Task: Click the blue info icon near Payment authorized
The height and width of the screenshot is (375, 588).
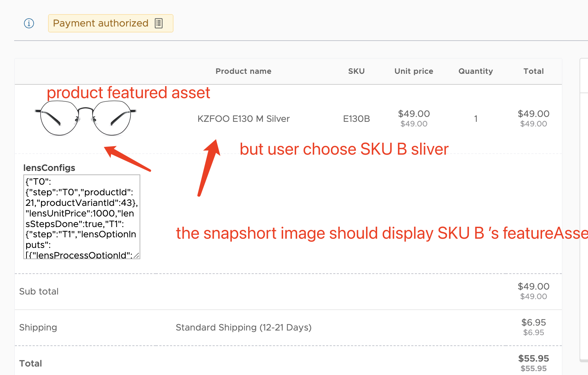Action: click(x=29, y=23)
